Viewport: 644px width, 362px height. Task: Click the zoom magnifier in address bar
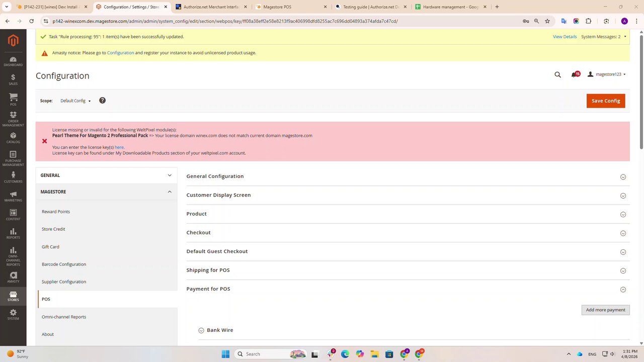[536, 21]
